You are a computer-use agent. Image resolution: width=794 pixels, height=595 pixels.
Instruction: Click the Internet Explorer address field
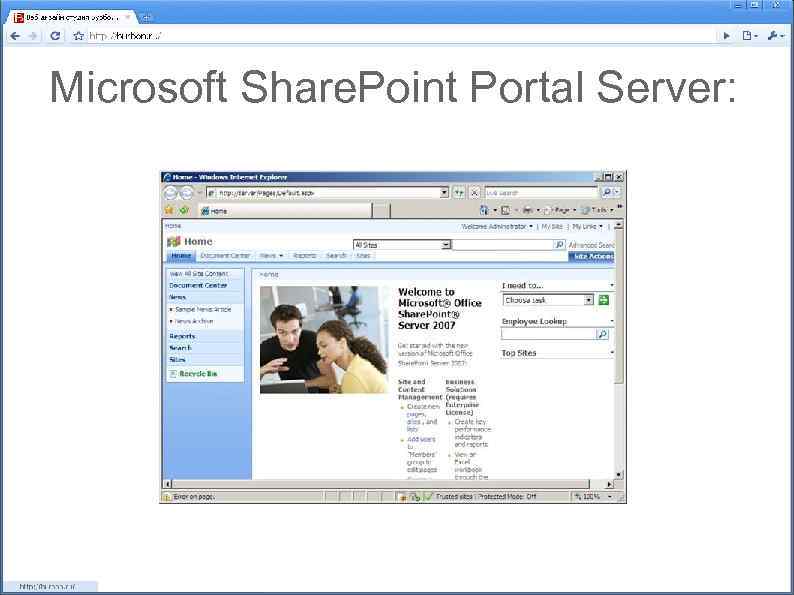pos(323,193)
